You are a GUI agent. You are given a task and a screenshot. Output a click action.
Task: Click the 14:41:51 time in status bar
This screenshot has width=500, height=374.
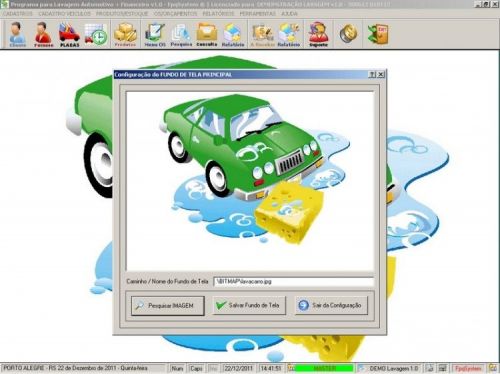point(271,368)
